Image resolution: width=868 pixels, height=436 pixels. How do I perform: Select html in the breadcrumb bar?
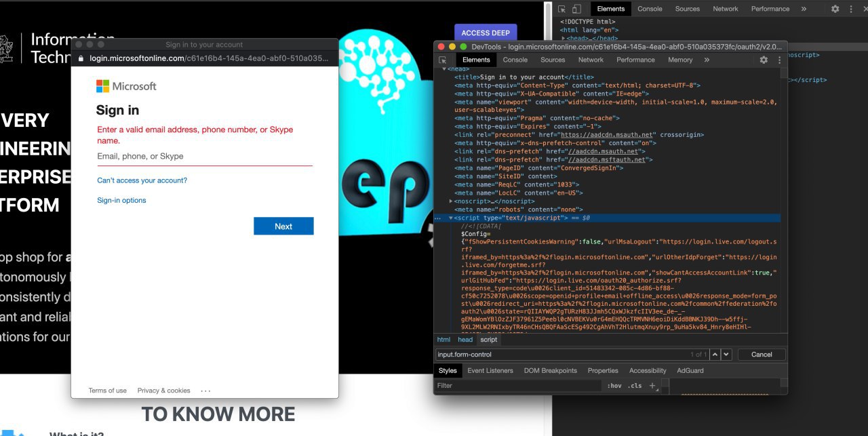(x=443, y=340)
